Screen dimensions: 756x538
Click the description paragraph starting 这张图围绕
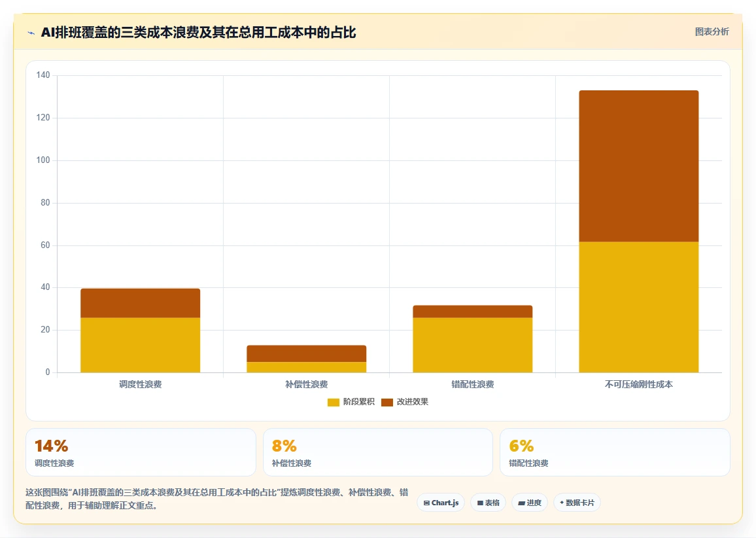pos(217,499)
